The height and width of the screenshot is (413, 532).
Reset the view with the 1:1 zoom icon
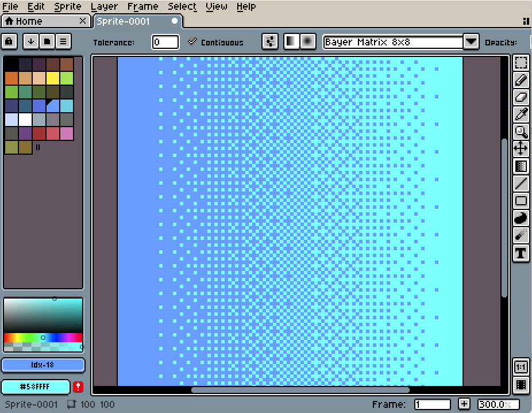(x=521, y=366)
